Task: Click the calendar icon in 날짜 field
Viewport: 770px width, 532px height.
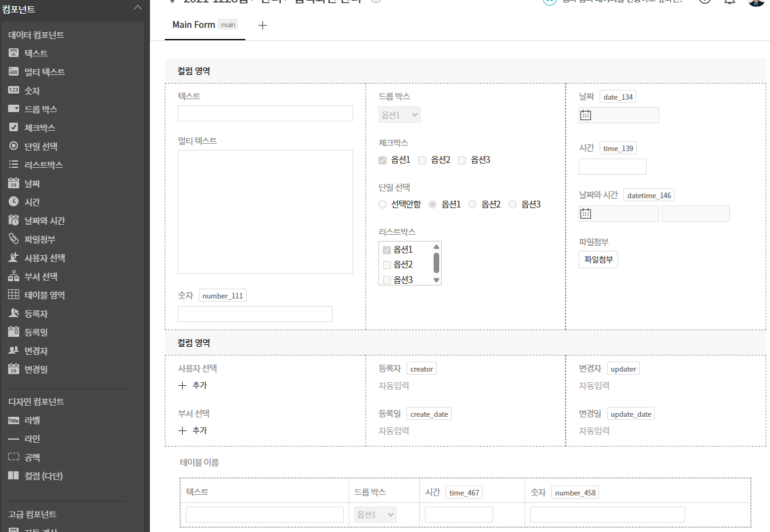Action: 585,115
